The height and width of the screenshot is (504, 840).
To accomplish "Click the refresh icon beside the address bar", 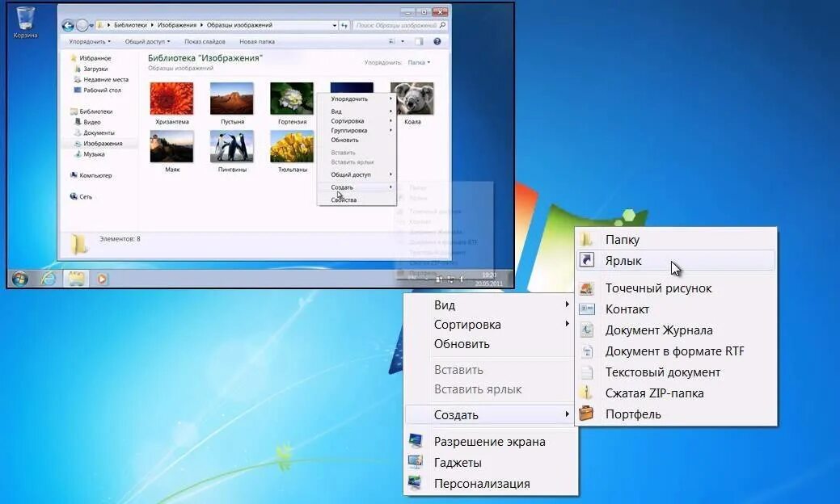I will click(x=344, y=25).
